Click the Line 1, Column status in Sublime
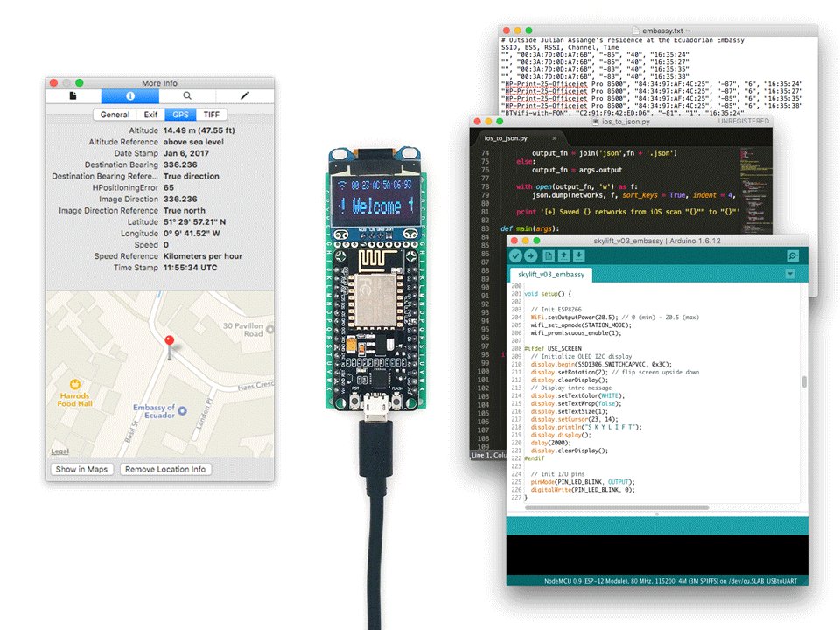The image size is (840, 630). tap(488, 455)
